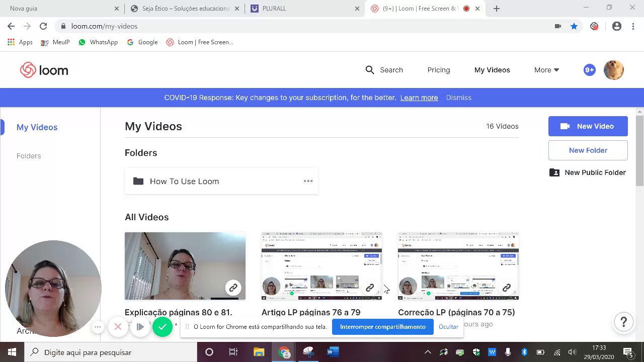Open the WhatsApp bookmark
The width and height of the screenshot is (644, 362).
coord(98,42)
